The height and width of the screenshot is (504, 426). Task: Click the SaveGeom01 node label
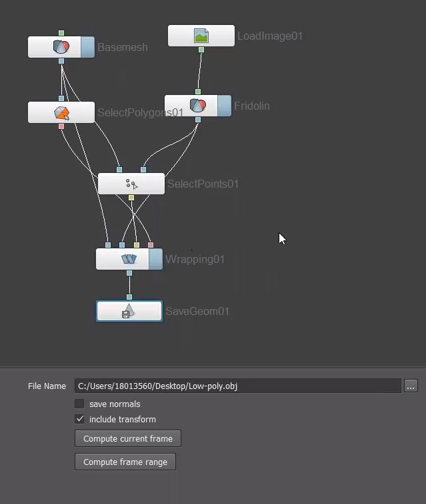click(x=197, y=311)
